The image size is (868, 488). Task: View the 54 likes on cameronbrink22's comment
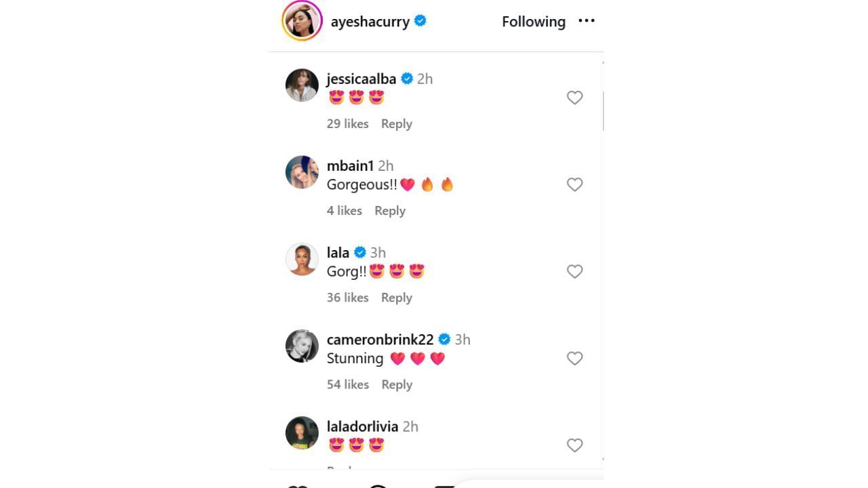(x=347, y=384)
